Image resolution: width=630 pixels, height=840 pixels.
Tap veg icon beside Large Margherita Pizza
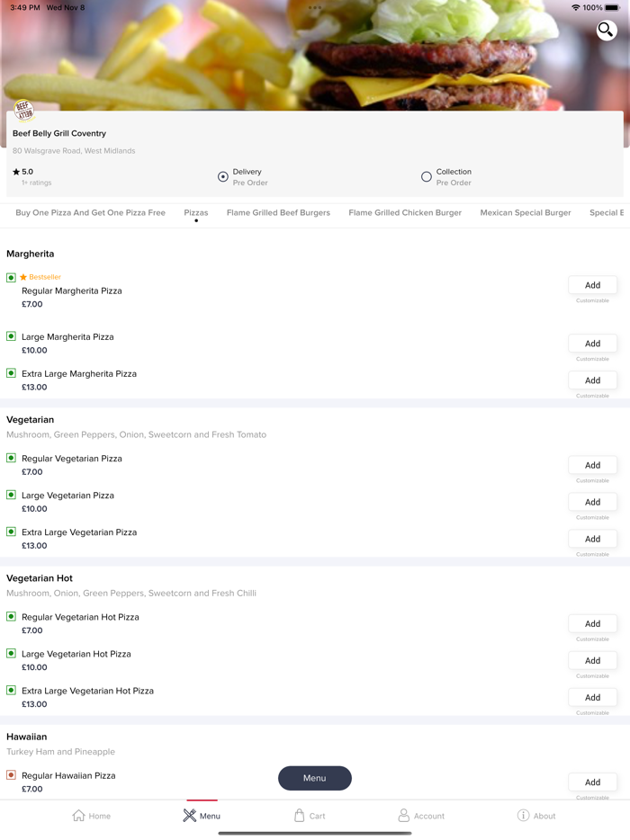point(12,335)
